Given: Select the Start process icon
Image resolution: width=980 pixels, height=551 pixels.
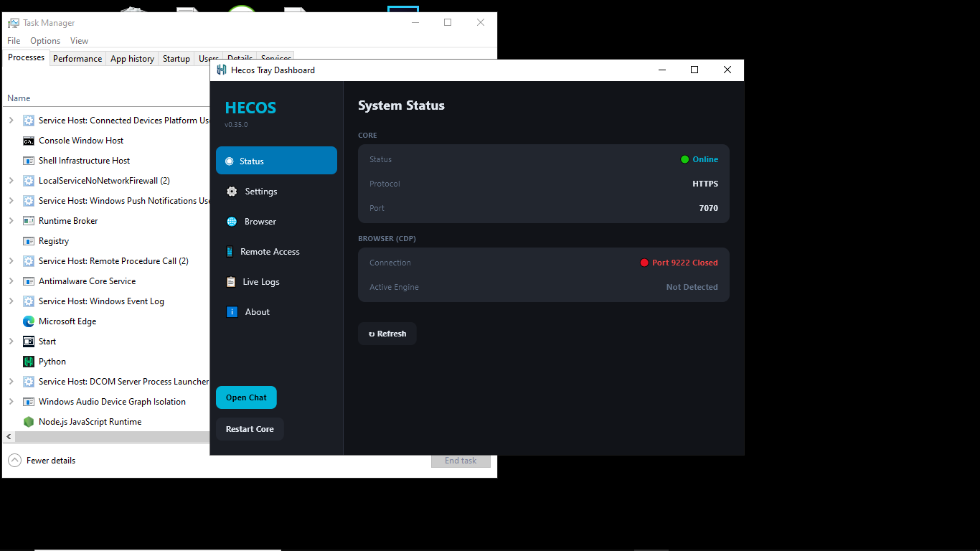Looking at the screenshot, I should pos(29,342).
